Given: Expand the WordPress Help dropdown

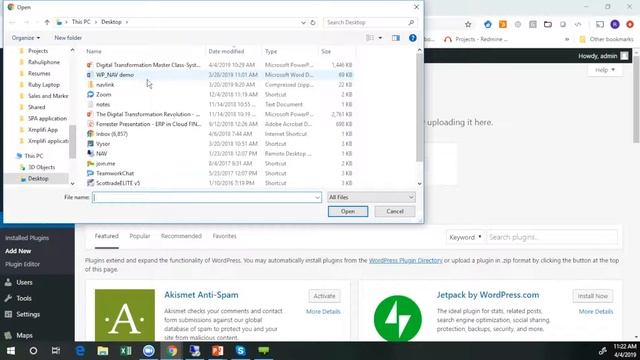Looking at the screenshot, I should 604,70.
